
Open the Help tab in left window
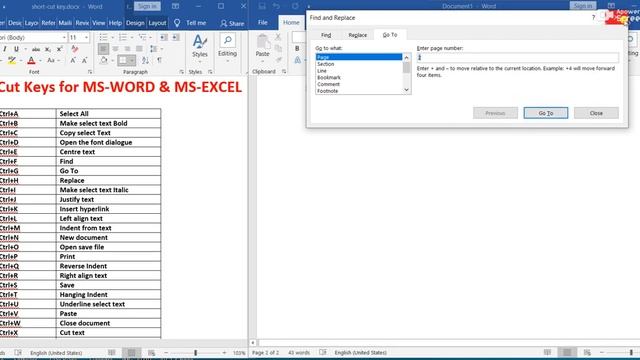pyautogui.click(x=115, y=23)
